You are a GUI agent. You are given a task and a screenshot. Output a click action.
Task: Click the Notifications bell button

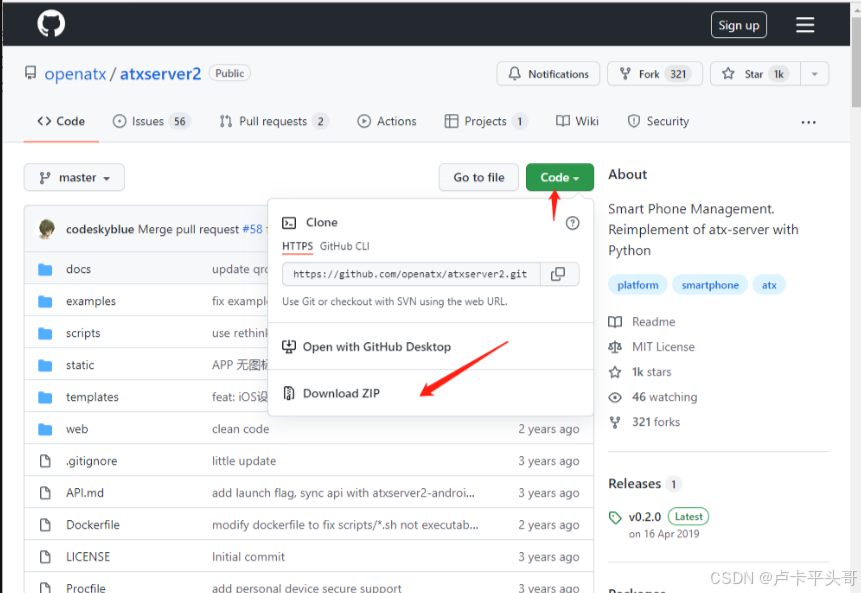tap(548, 74)
